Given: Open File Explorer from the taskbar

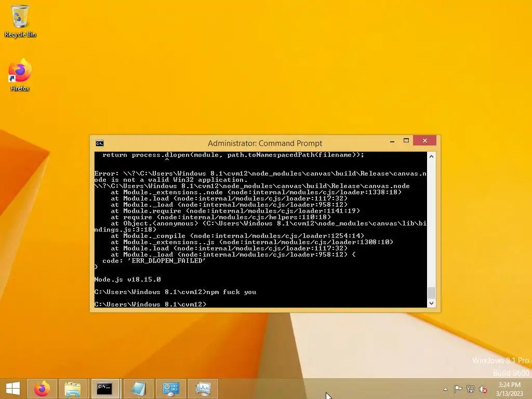Looking at the screenshot, I should [x=73, y=389].
